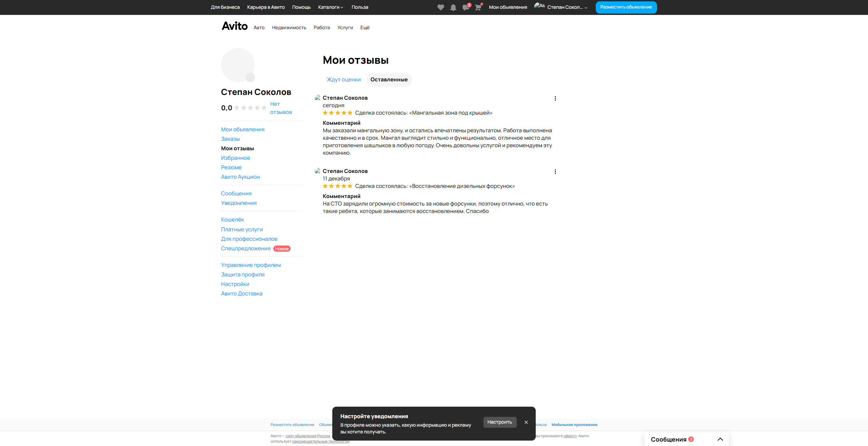Open three-dot menu for Мангальная зона review
The image size is (868, 446).
click(x=555, y=98)
